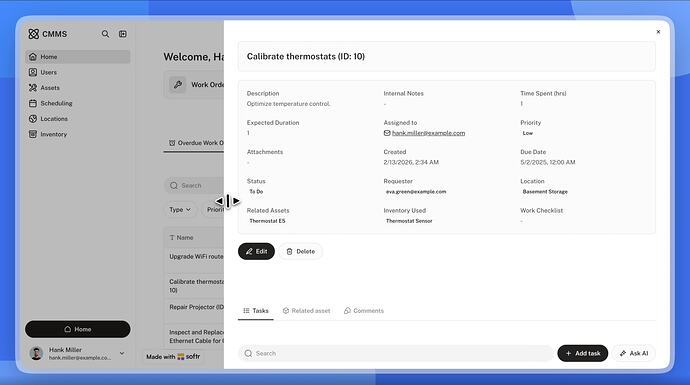Click the Assets tools icon
The image size is (690, 385).
tap(33, 88)
